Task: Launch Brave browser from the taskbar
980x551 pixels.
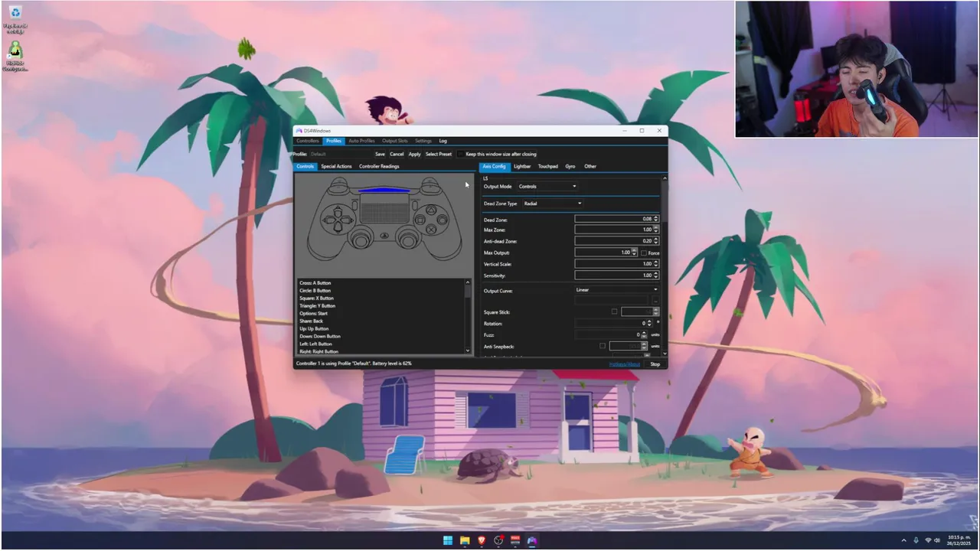Action: (482, 540)
